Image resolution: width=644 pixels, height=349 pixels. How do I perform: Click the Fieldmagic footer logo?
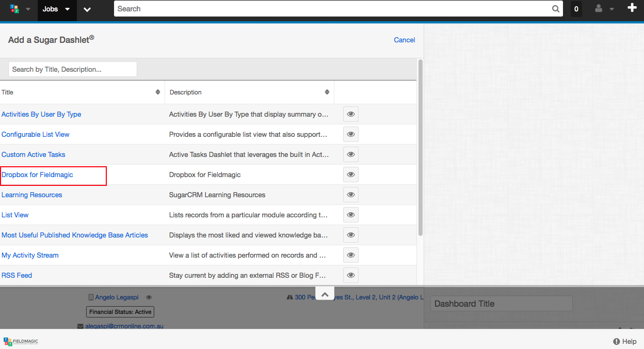[21, 341]
